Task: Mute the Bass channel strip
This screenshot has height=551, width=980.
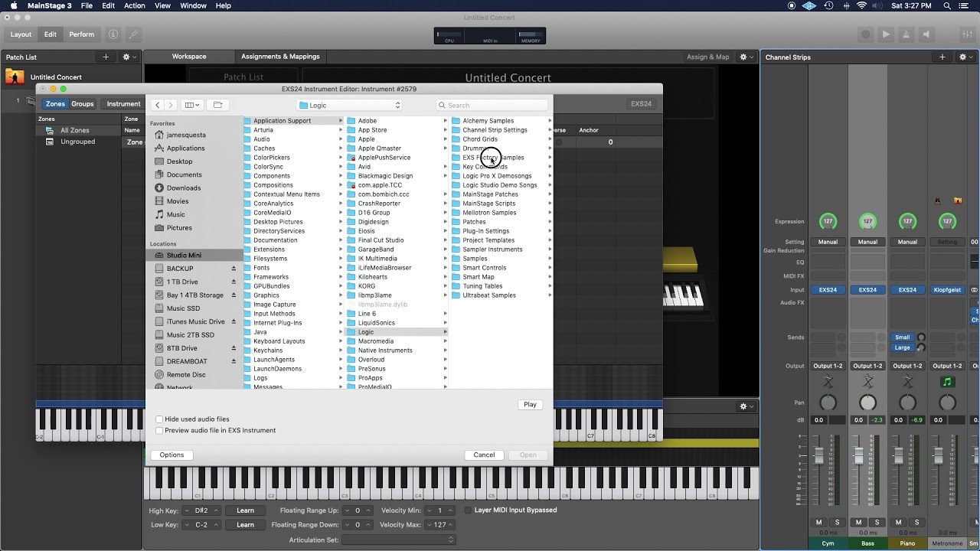Action: click(858, 523)
